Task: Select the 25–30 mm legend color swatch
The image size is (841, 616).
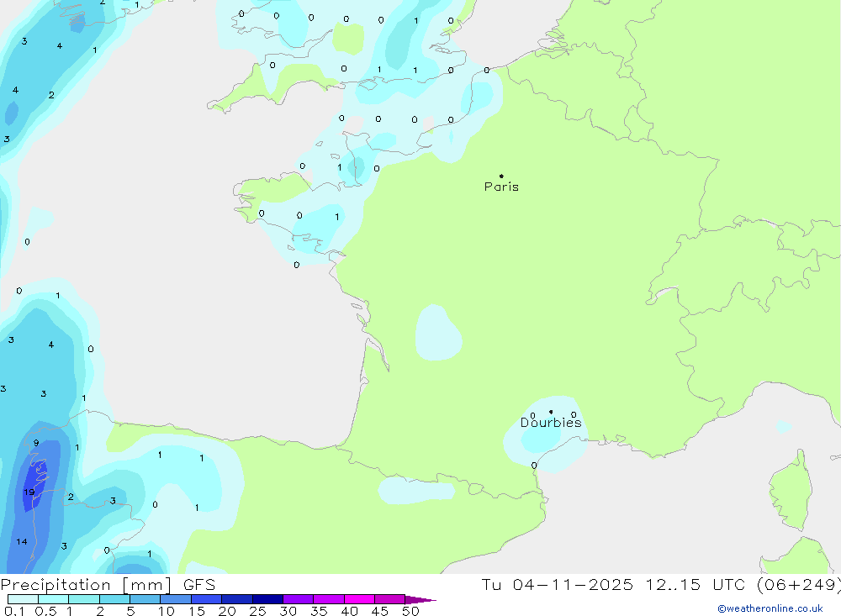Action: (267, 599)
